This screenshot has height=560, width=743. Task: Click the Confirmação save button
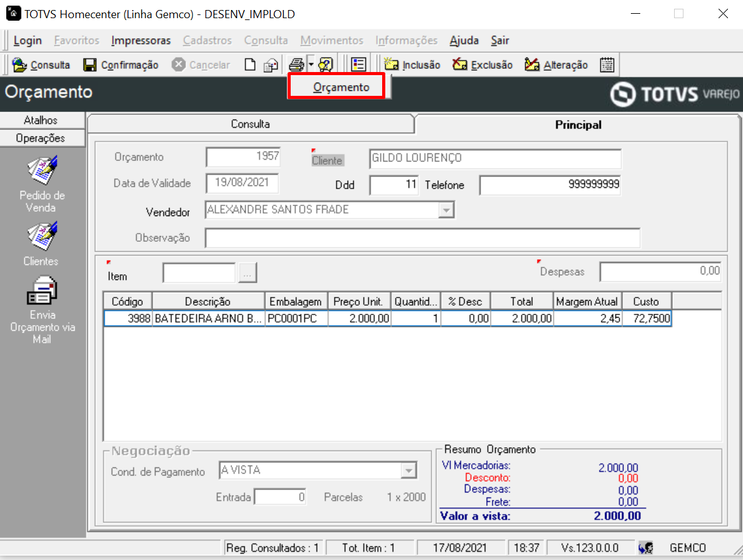coord(120,65)
